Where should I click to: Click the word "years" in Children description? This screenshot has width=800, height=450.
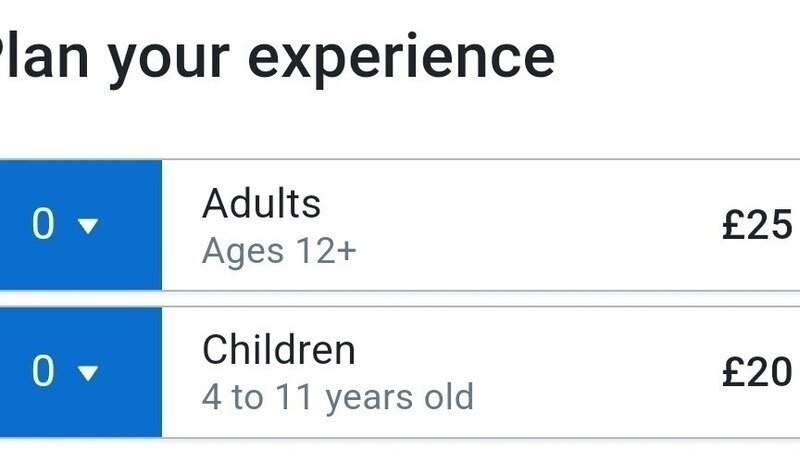click(367, 397)
